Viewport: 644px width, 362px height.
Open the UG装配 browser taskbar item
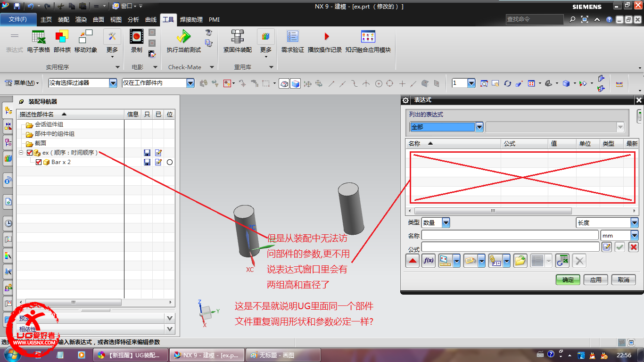(x=131, y=355)
